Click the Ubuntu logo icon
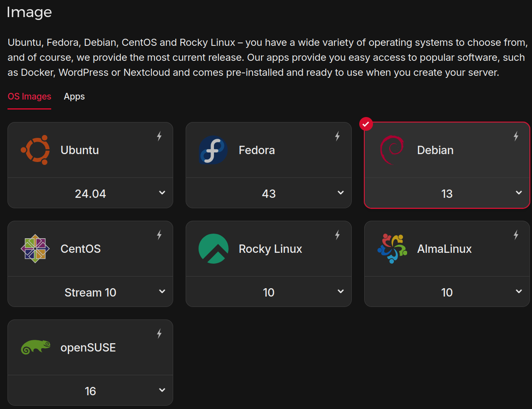Image resolution: width=532 pixels, height=409 pixels. point(35,150)
